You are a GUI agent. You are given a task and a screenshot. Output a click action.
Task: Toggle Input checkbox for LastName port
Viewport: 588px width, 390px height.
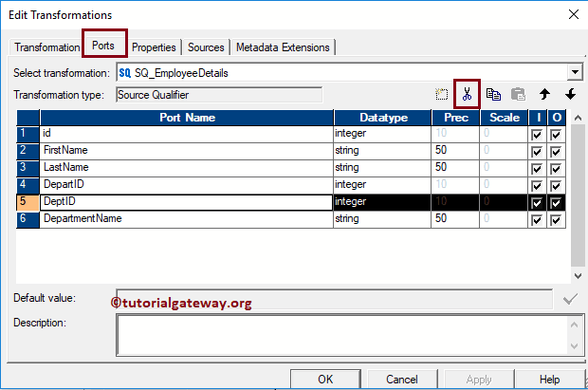click(x=537, y=169)
